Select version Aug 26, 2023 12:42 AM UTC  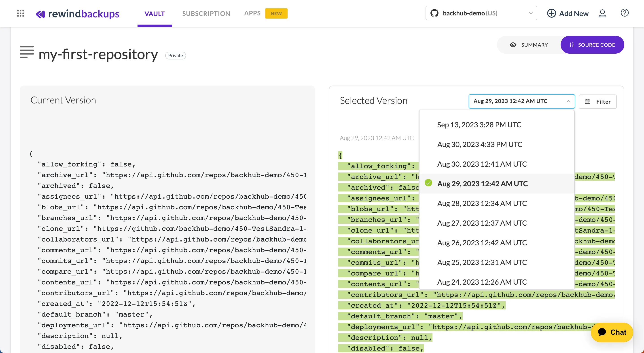coord(496,243)
